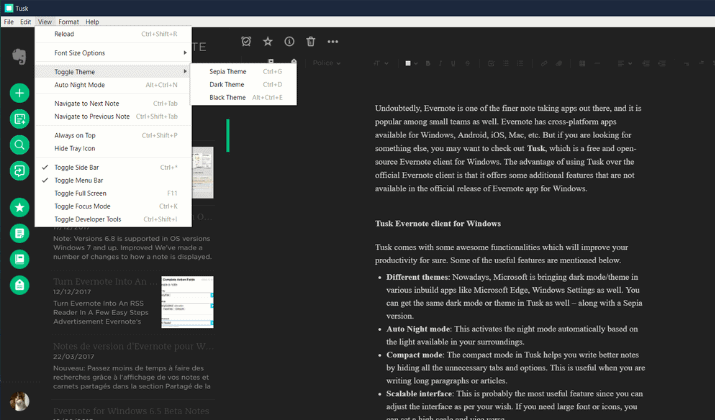Enable Always on Top option
Screen dimensions: 715x420
click(113, 135)
